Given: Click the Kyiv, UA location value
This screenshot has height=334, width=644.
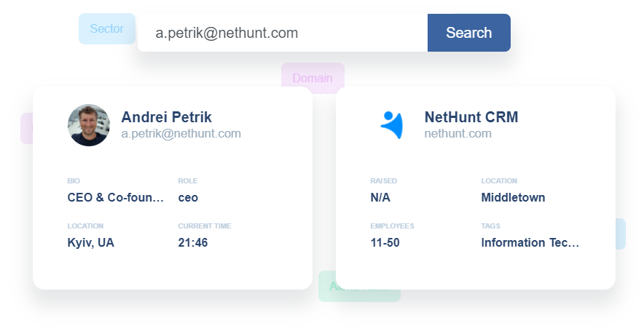Looking at the screenshot, I should point(90,243).
